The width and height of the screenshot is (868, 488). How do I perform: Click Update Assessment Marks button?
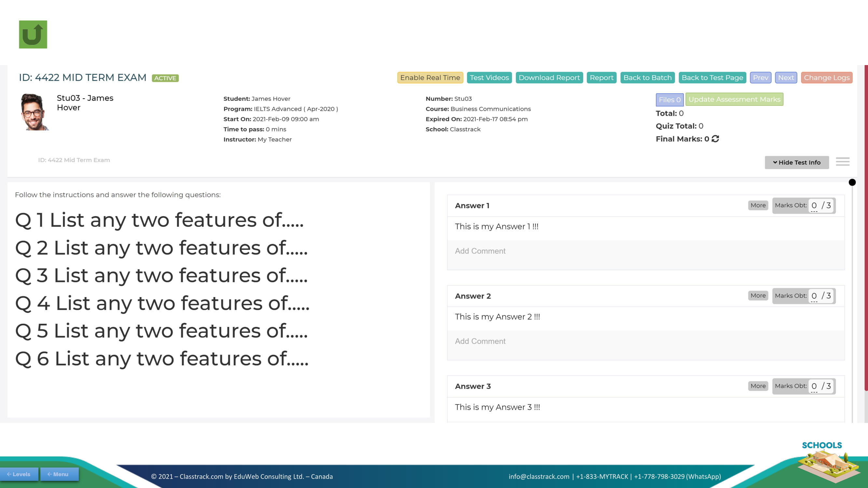pyautogui.click(x=734, y=99)
